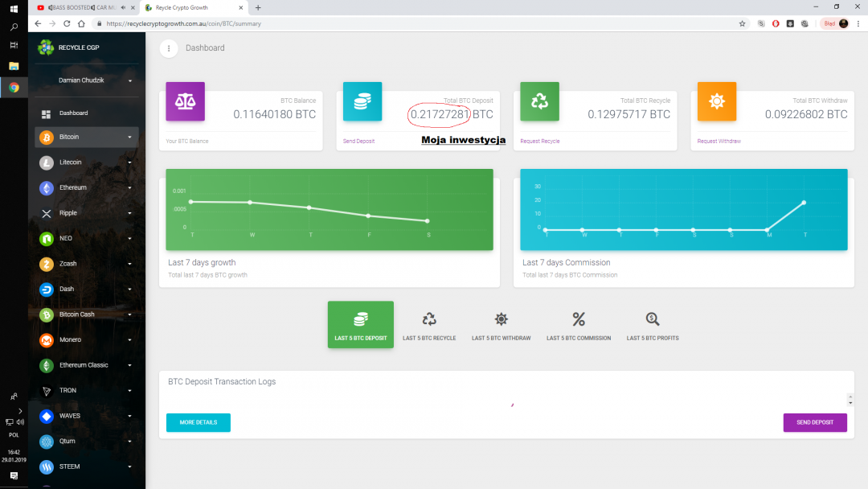Click the More Details button
Image resolution: width=868 pixels, height=489 pixels.
[198, 422]
